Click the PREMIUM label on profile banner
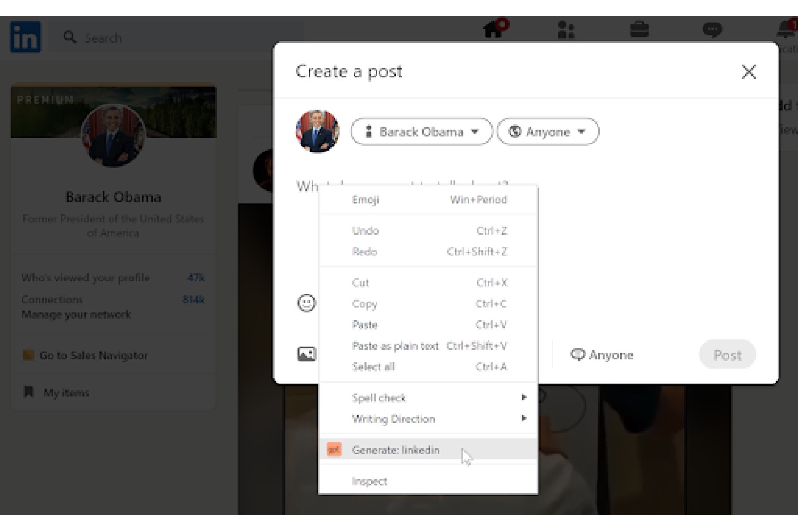 (45, 99)
